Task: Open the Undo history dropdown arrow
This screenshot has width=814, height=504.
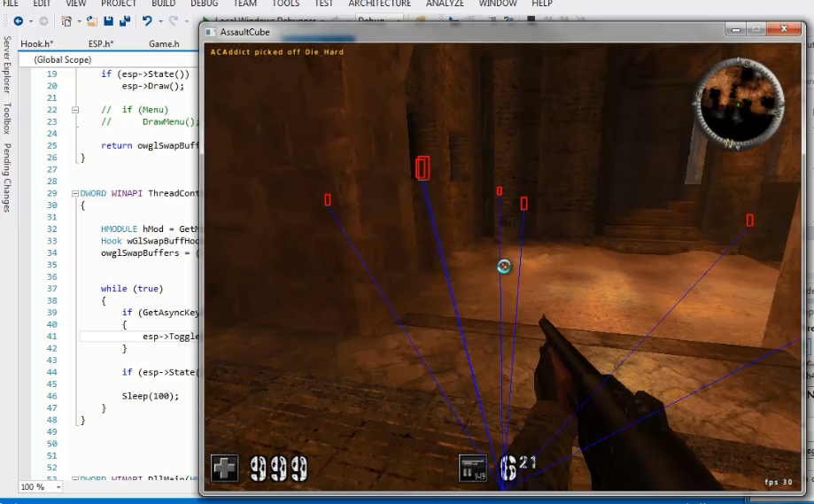Action: [x=160, y=21]
